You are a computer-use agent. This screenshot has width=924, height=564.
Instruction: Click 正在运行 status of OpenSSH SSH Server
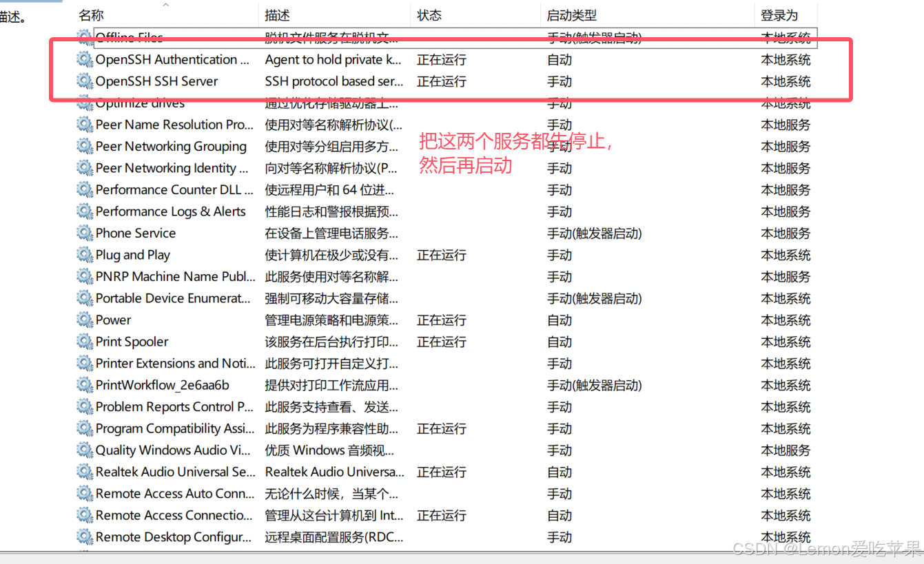pos(442,81)
